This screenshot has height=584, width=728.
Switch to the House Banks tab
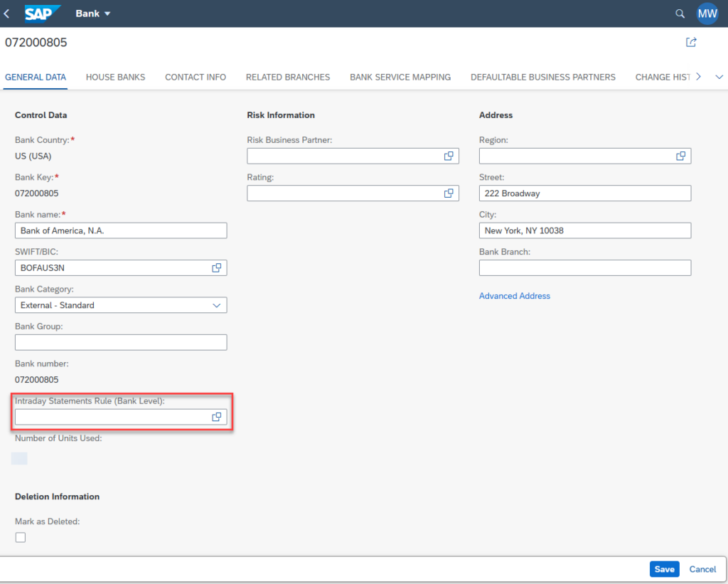click(116, 77)
